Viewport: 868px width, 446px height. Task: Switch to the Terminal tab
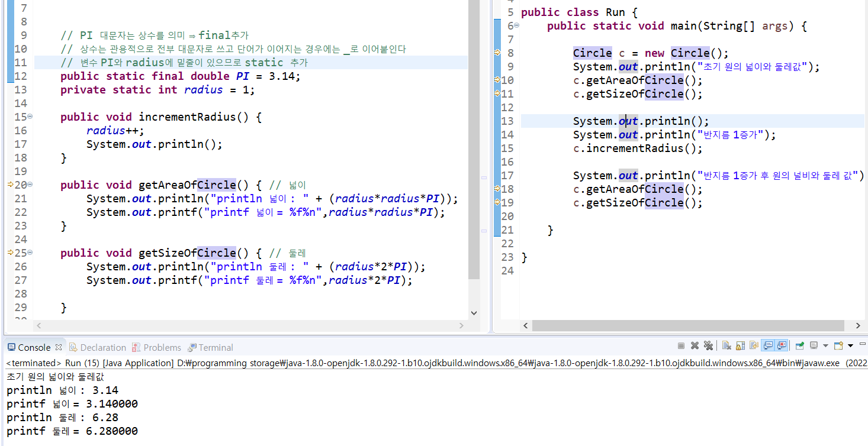pos(210,347)
